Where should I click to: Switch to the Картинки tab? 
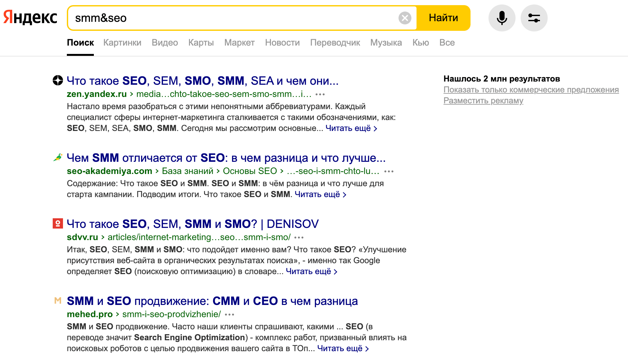coord(122,43)
